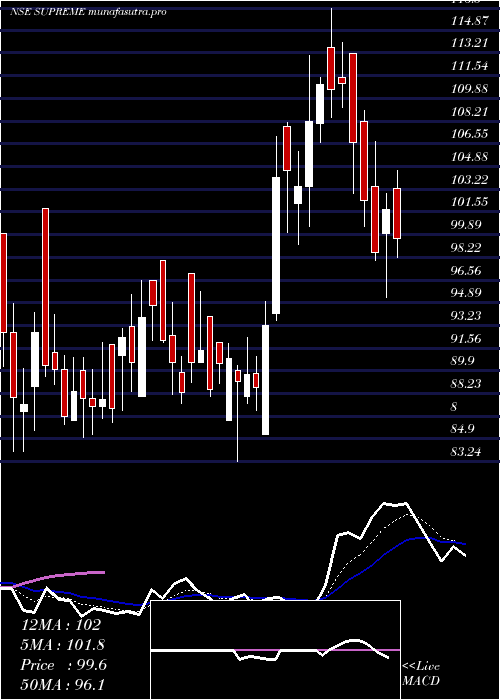Image resolution: width=500 pixels, height=700 pixels.
Task: Click the pink moving average curve segment
Action: tap(60, 576)
